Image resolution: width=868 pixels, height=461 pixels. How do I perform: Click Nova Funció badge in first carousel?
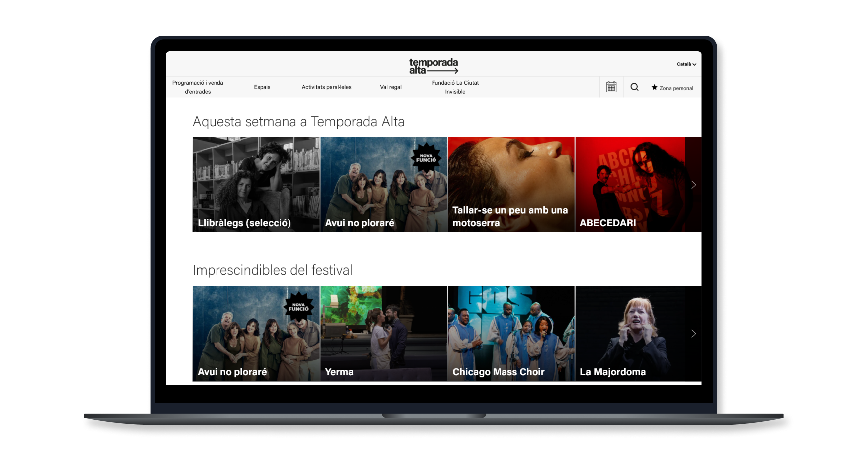[x=426, y=158]
